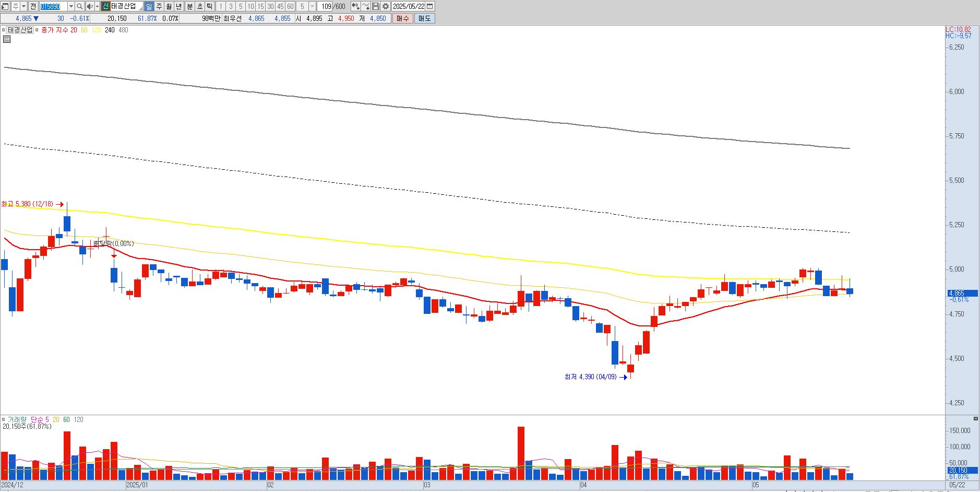980x492 pixels.
Task: Click the add line-chart overlay icon
Action: [x=366, y=6]
